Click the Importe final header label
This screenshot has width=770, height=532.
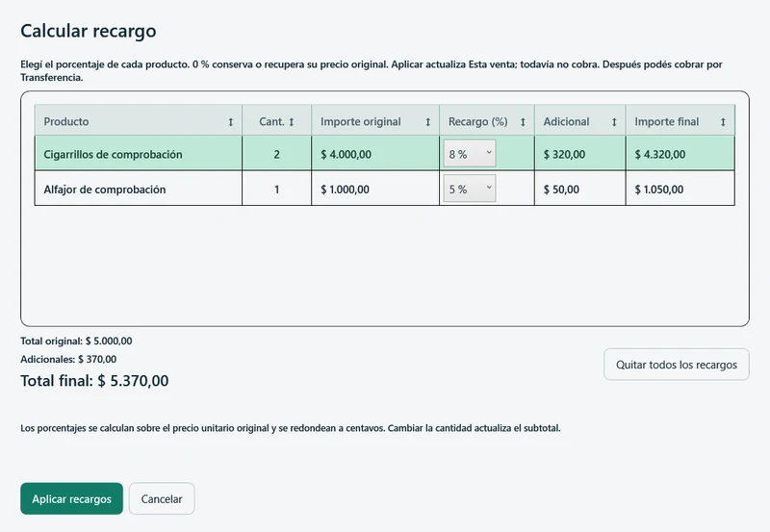point(666,122)
